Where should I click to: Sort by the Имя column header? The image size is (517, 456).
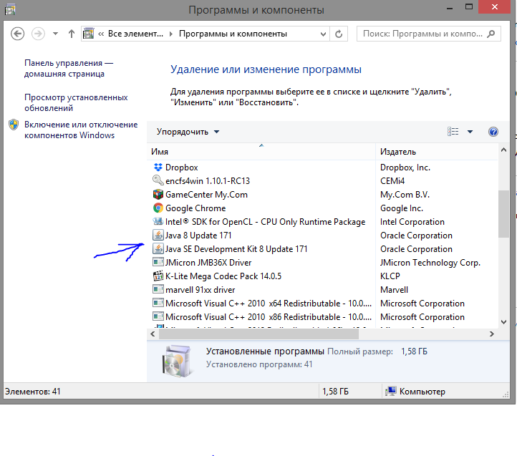(x=261, y=152)
